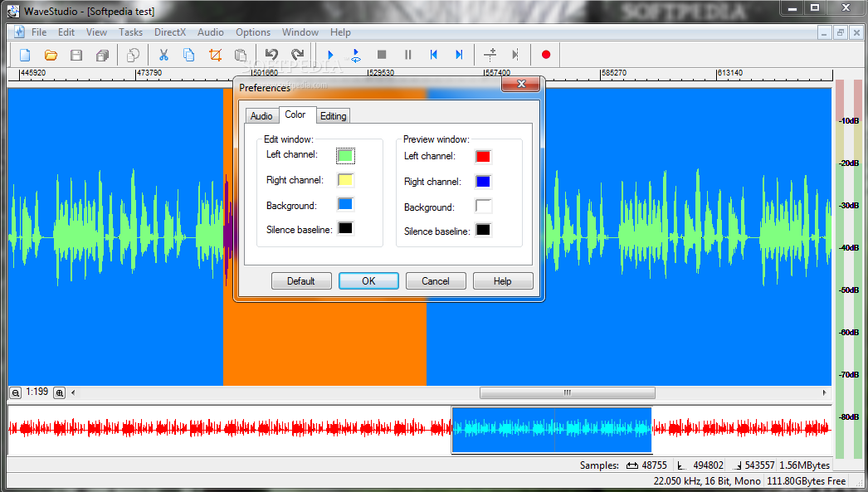
Task: Change the Preview window Background color
Action: [483, 206]
